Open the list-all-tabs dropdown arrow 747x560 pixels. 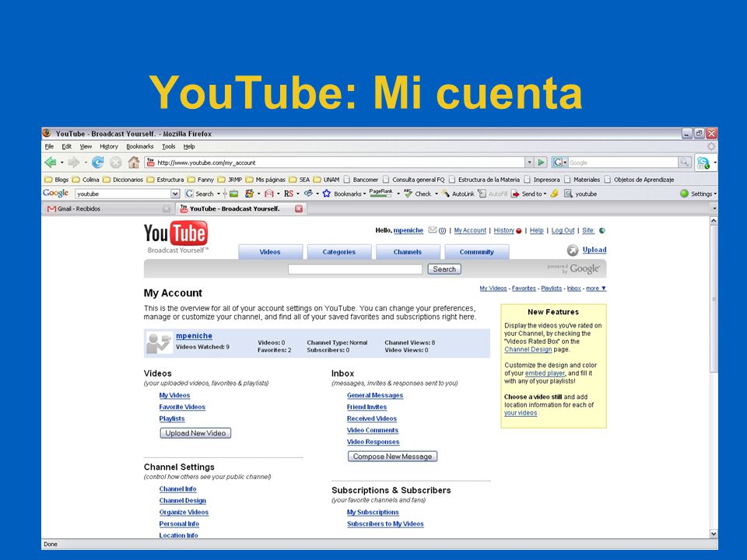[x=714, y=208]
